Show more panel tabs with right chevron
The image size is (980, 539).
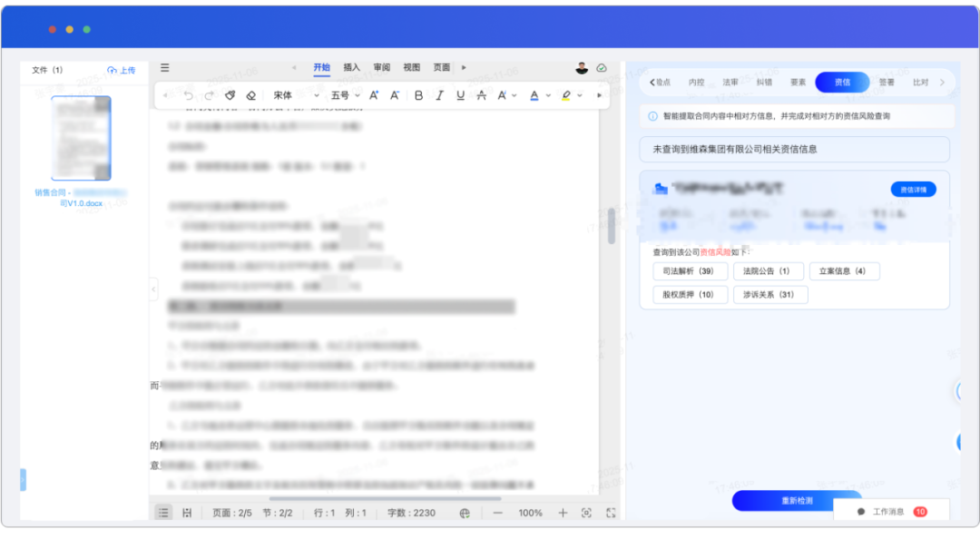coord(942,82)
